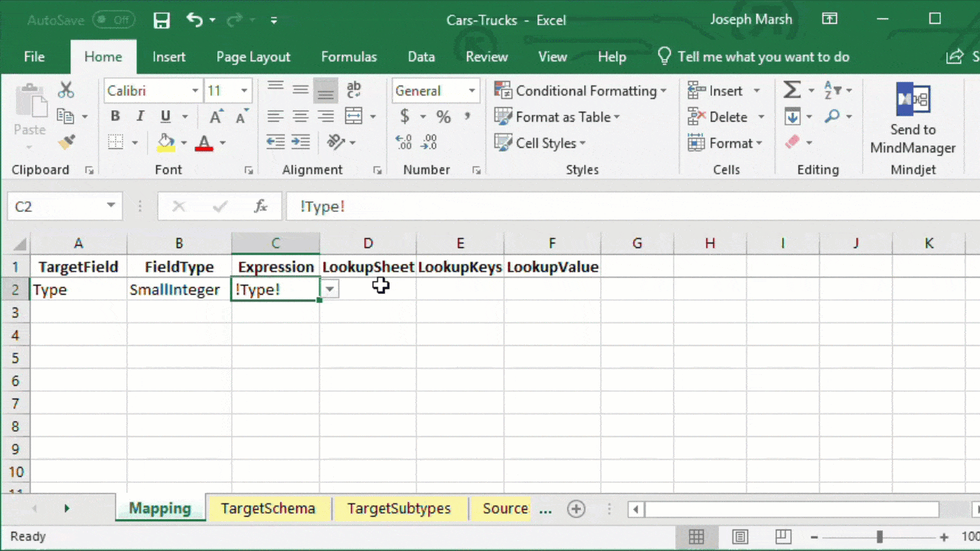This screenshot has width=980, height=551.
Task: Apply Percent Style format
Action: [x=443, y=116]
